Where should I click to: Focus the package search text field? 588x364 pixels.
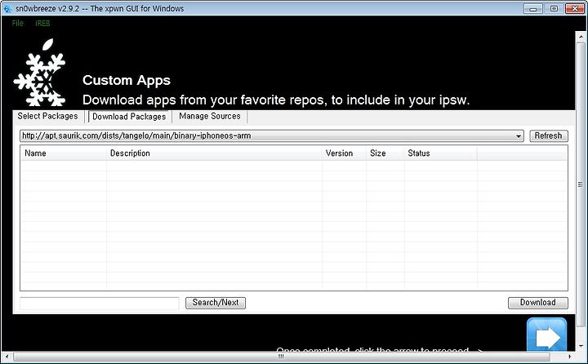point(100,303)
